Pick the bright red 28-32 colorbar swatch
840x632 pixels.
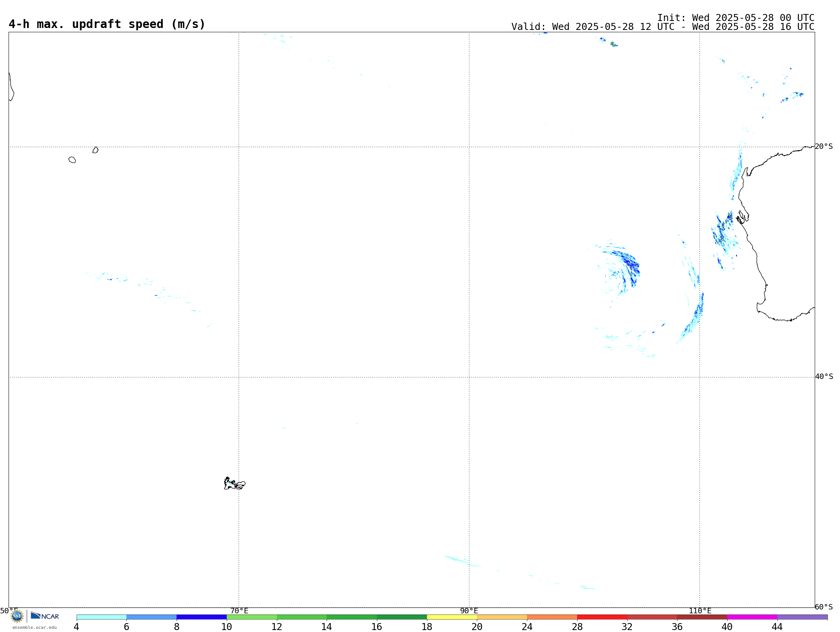602,617
